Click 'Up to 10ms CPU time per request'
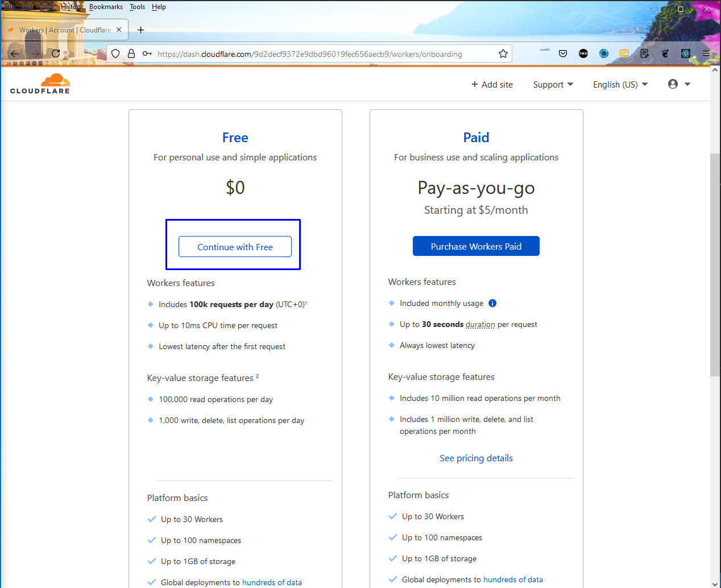 coord(218,325)
